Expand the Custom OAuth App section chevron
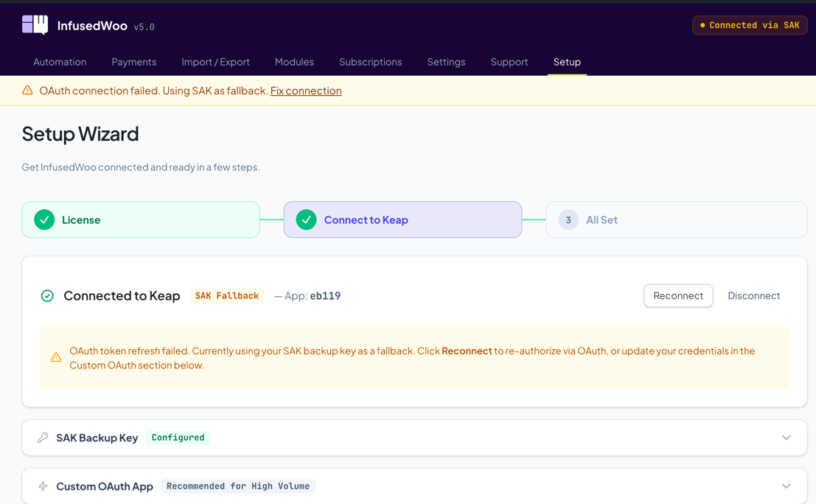816x504 pixels. 786,486
